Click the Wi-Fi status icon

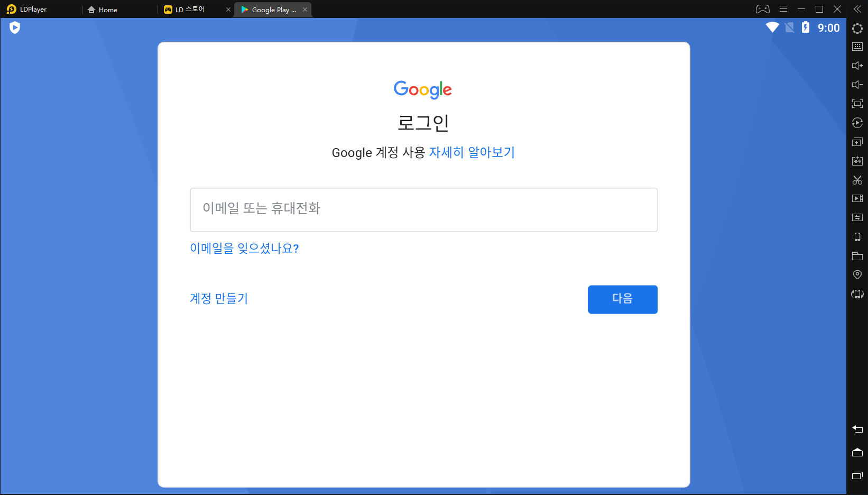[772, 27]
